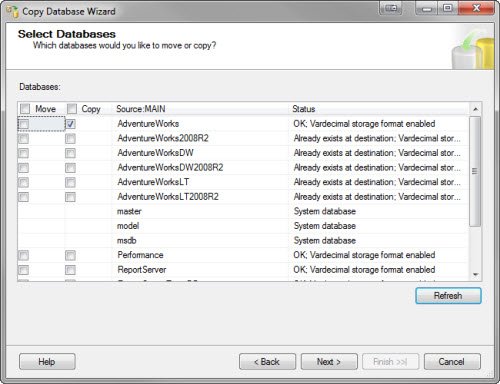Check Copy for AdventureWorksLT

(x=70, y=182)
